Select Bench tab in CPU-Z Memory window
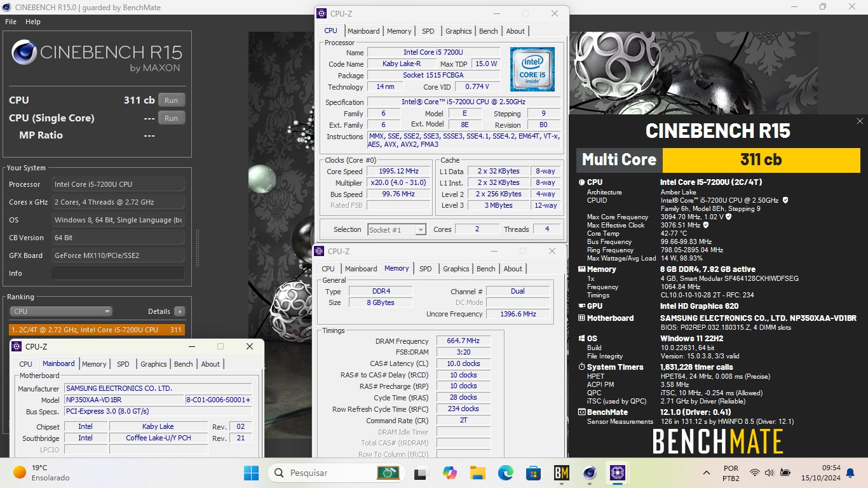868x488 pixels. click(486, 269)
